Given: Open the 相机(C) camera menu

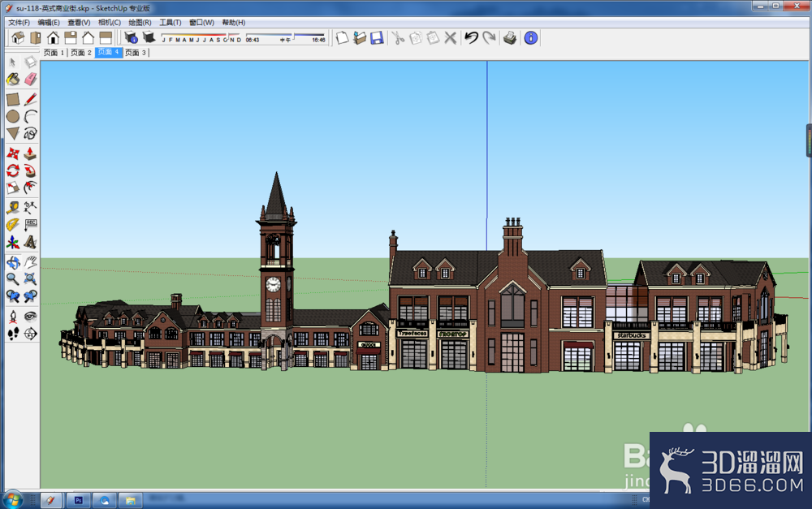Looking at the screenshot, I should 110,22.
